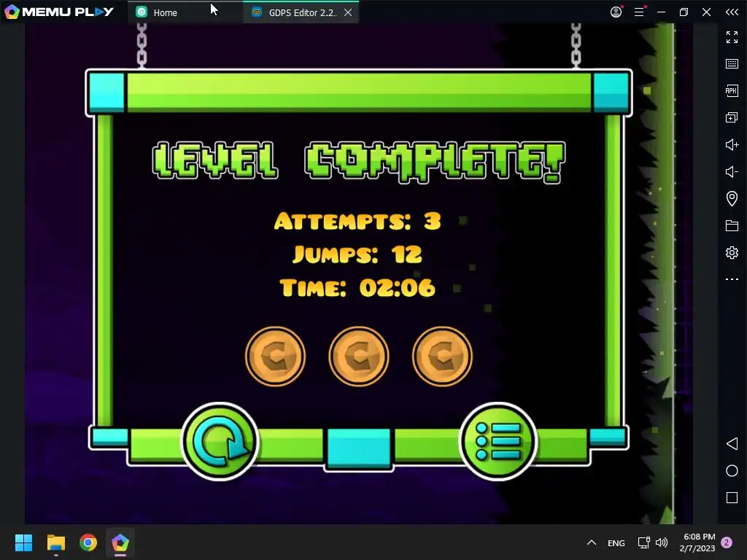The height and width of the screenshot is (560, 747).
Task: Tap the Android back triangle button
Action: coord(732,444)
